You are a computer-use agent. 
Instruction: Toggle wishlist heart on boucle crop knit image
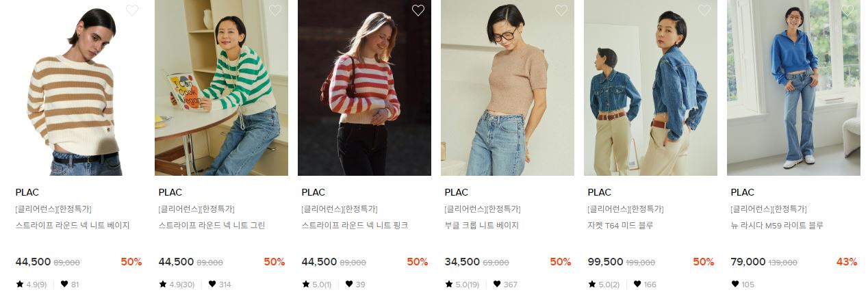click(x=561, y=10)
